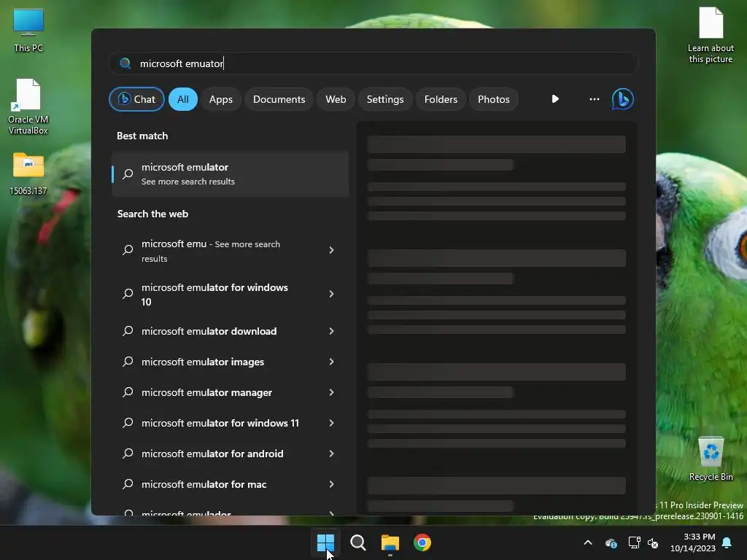This screenshot has width=747, height=560.
Task: Switch to the Chat filter
Action: coord(136,99)
